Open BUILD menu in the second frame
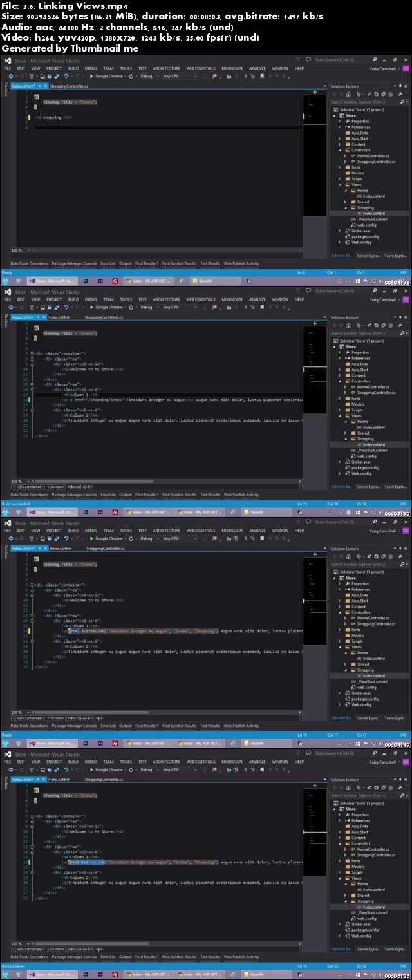Image resolution: width=412 pixels, height=980 pixels. [73, 299]
